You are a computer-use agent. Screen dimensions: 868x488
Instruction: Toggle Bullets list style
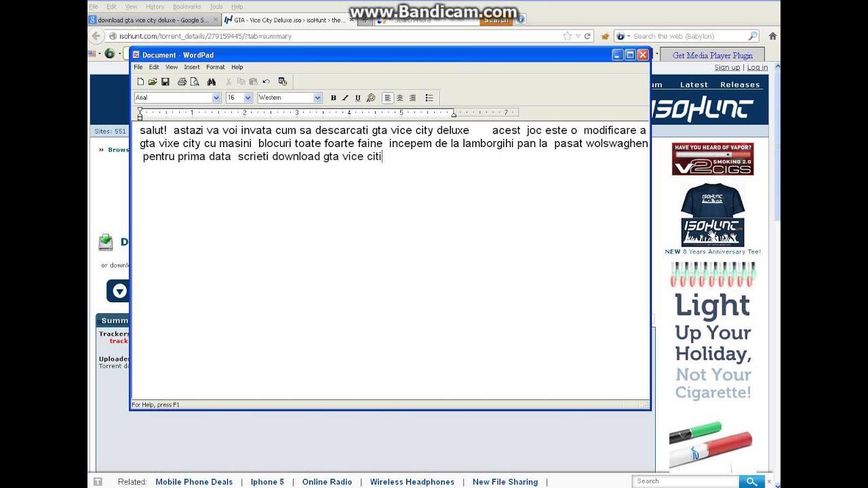pyautogui.click(x=429, y=98)
